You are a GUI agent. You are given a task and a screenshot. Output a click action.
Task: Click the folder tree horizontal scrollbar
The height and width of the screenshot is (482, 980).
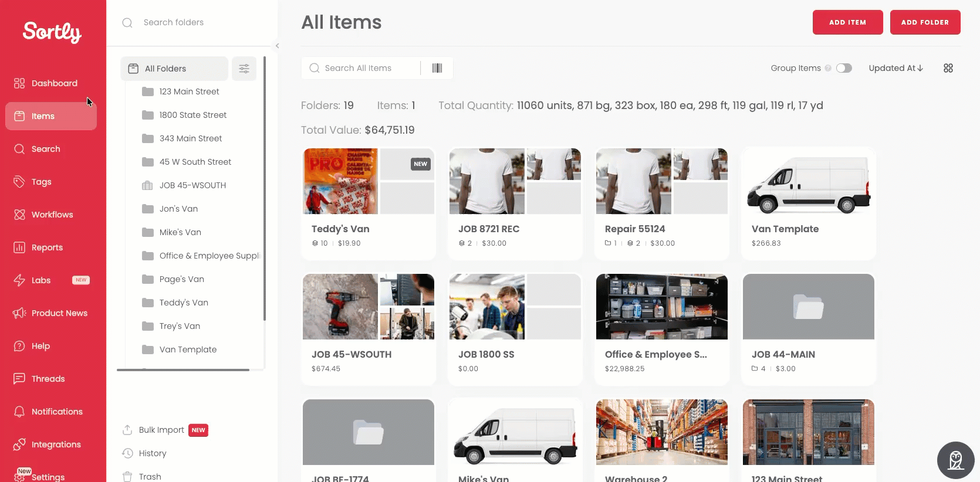[183, 370]
